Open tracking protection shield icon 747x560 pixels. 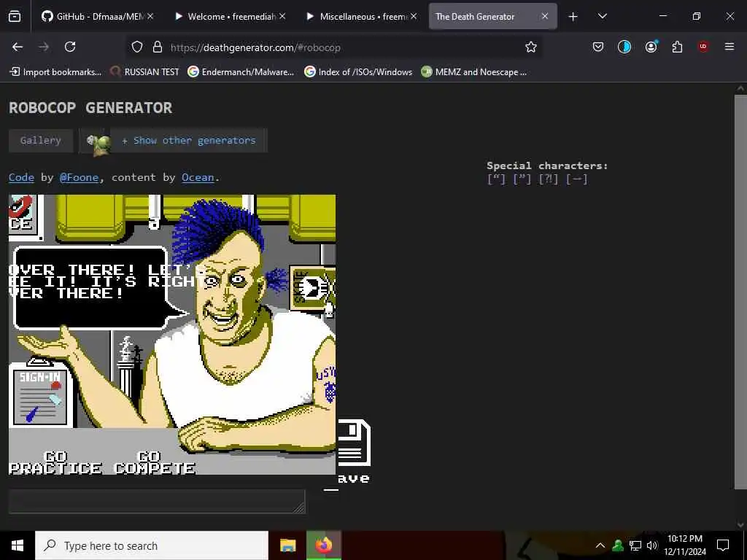point(137,47)
